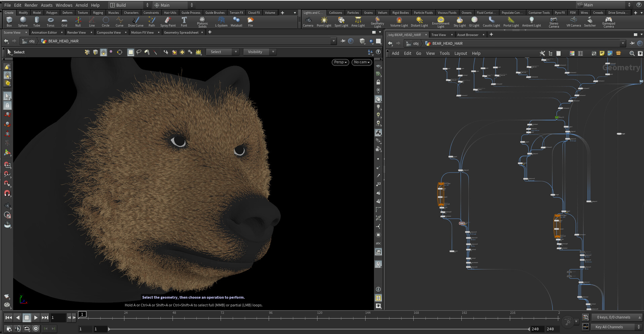The height and width of the screenshot is (334, 644).
Task: Click the wrench icon in the network editor toolbar
Action: 542,53
